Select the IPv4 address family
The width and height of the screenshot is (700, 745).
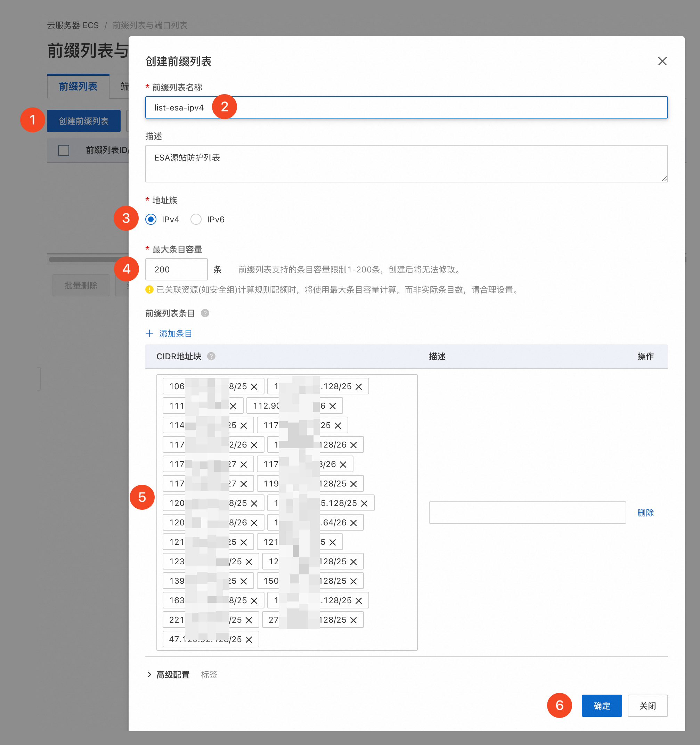coord(151,219)
